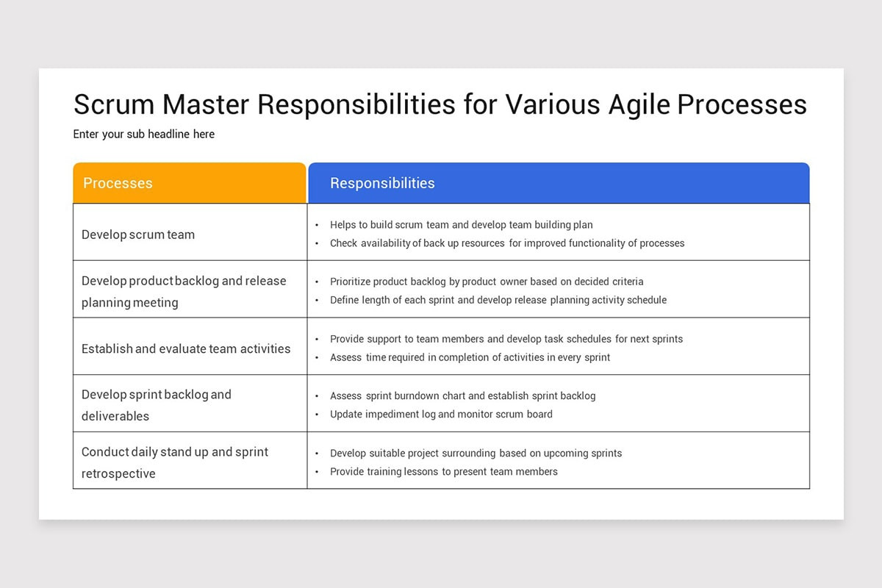The width and height of the screenshot is (882, 588).
Task: Click bullet 'Helps to build scrum team' text
Action: click(462, 225)
